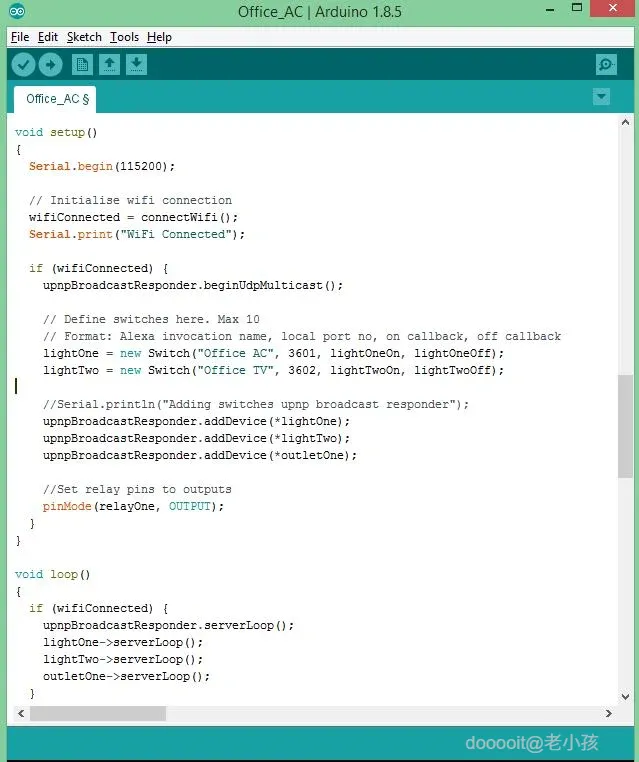Click the 'void setup()' line
The image size is (639, 762).
tap(56, 132)
